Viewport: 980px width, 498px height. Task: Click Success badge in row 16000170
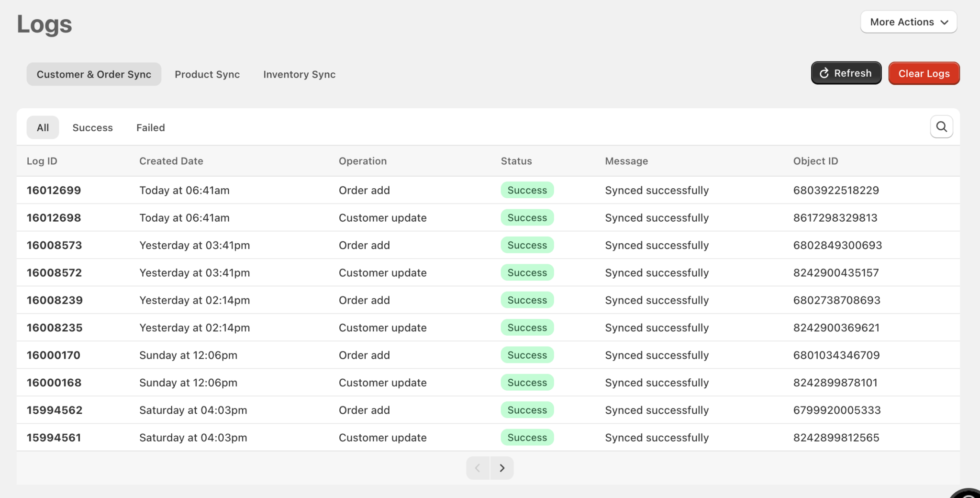coord(527,355)
